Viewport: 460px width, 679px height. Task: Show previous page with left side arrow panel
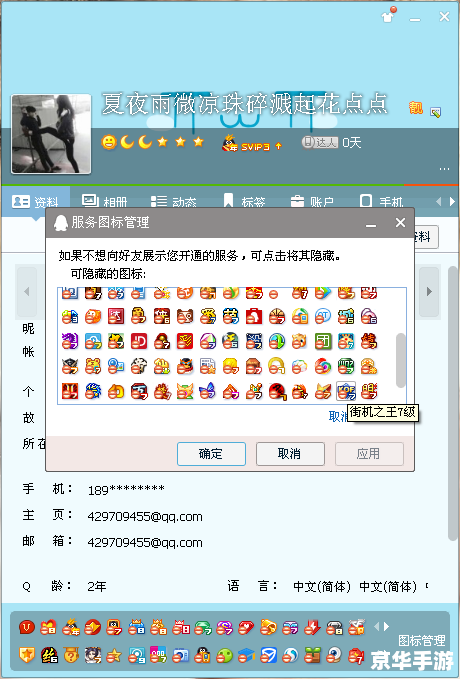26,291
